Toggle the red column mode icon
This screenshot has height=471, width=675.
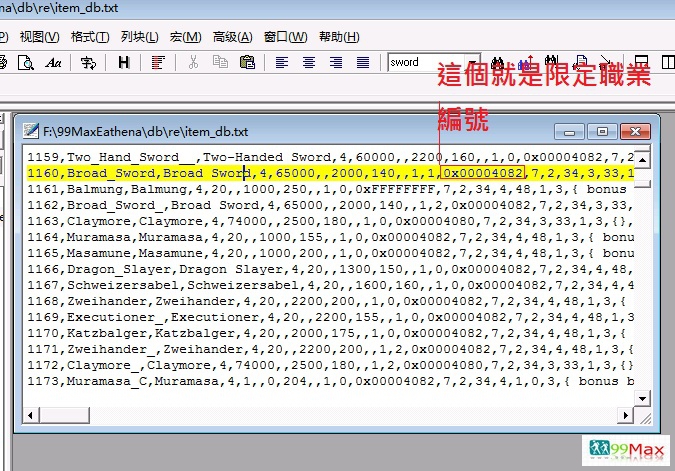pyautogui.click(x=158, y=62)
